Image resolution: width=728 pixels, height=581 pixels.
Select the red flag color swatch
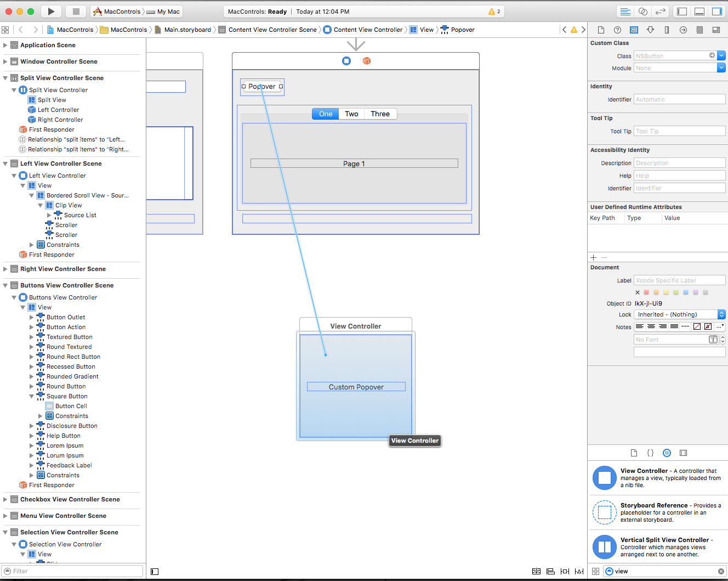(x=646, y=292)
